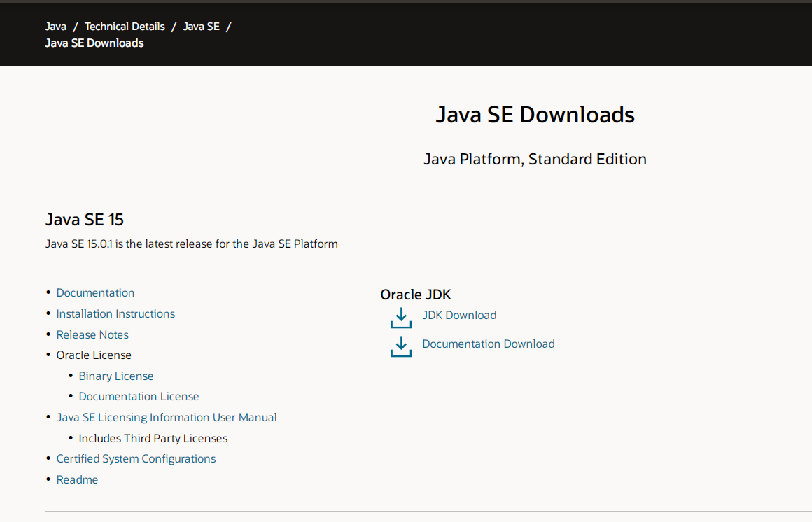
Task: Click 'Includes Third Party Licenses' text
Action: click(x=153, y=438)
